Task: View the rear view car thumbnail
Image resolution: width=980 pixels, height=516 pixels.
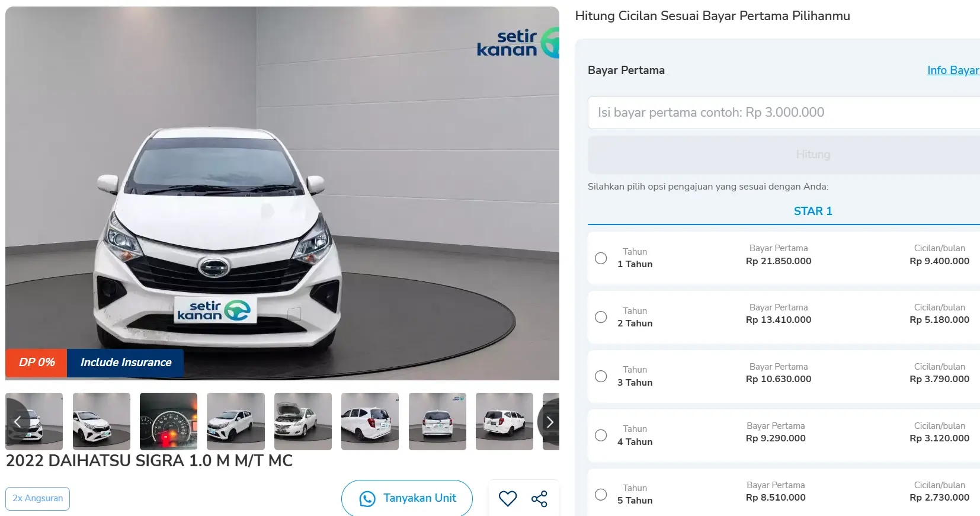Action: pos(437,421)
